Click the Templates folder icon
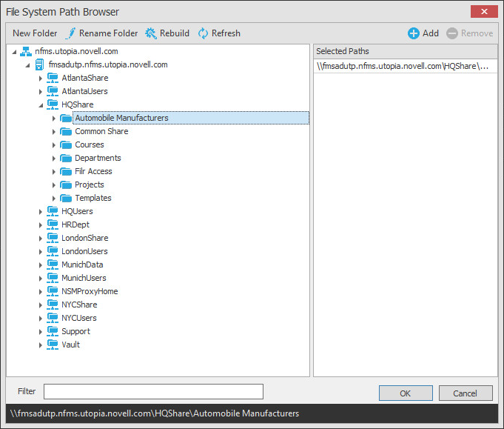 point(66,199)
